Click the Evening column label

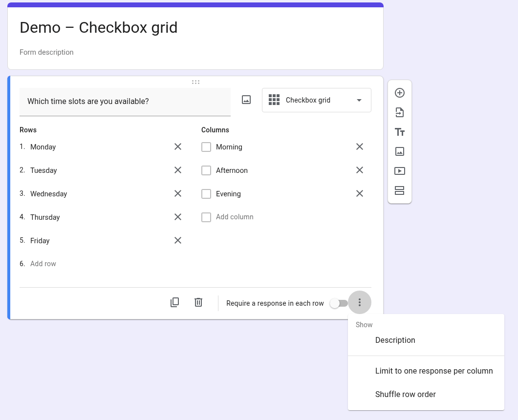pos(228,194)
